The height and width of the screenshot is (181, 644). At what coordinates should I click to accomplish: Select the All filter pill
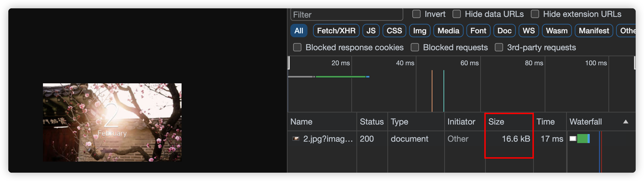click(x=298, y=31)
